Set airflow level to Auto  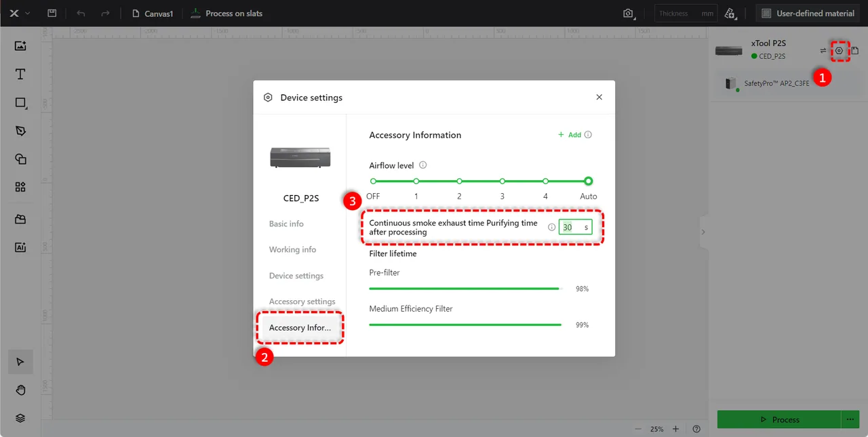589,181
